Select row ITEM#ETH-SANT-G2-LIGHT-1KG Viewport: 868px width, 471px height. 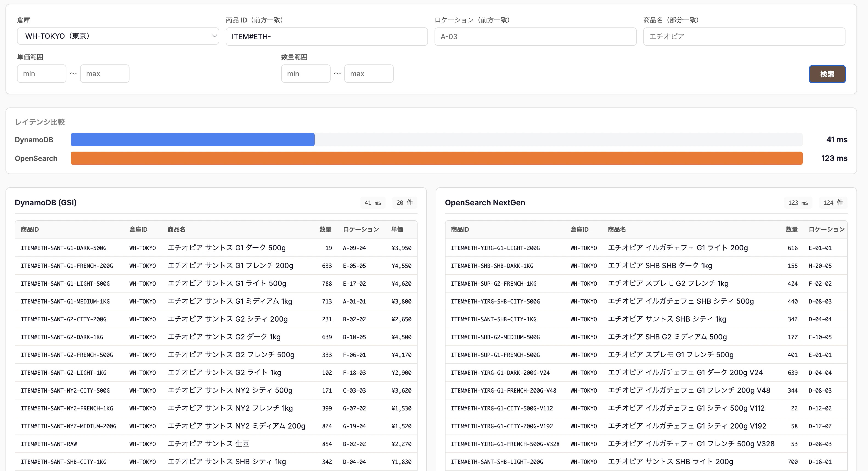[216, 373]
